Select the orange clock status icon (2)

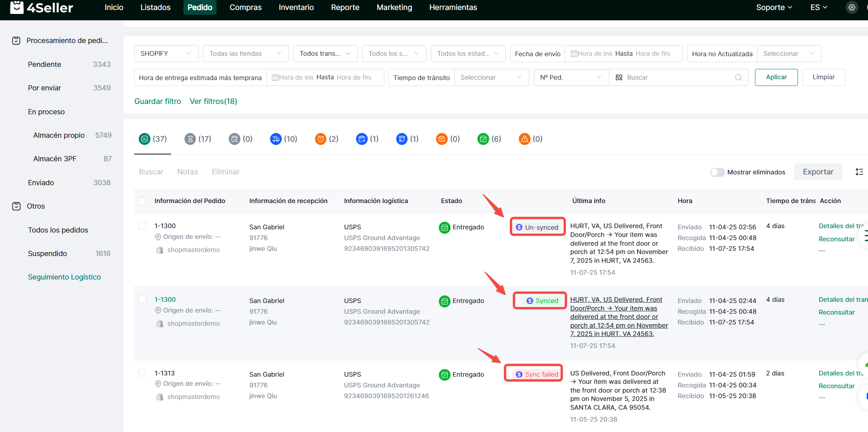click(x=320, y=139)
